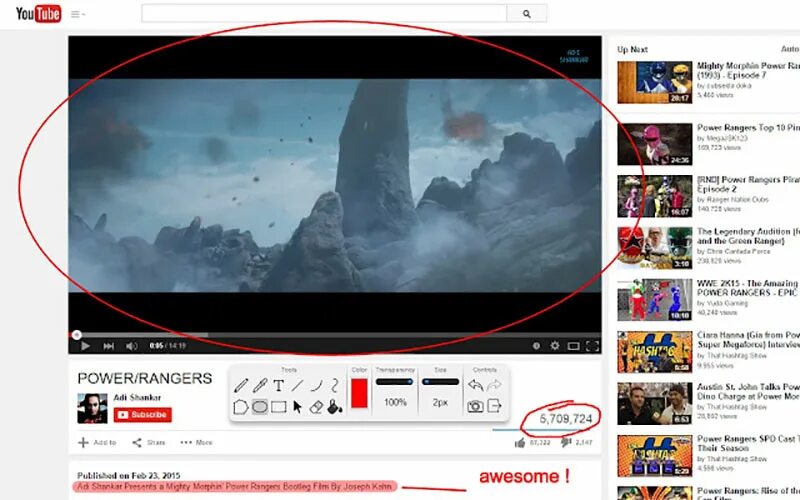The height and width of the screenshot is (500, 800).
Task: Open the player settings gear
Action: coord(555,346)
